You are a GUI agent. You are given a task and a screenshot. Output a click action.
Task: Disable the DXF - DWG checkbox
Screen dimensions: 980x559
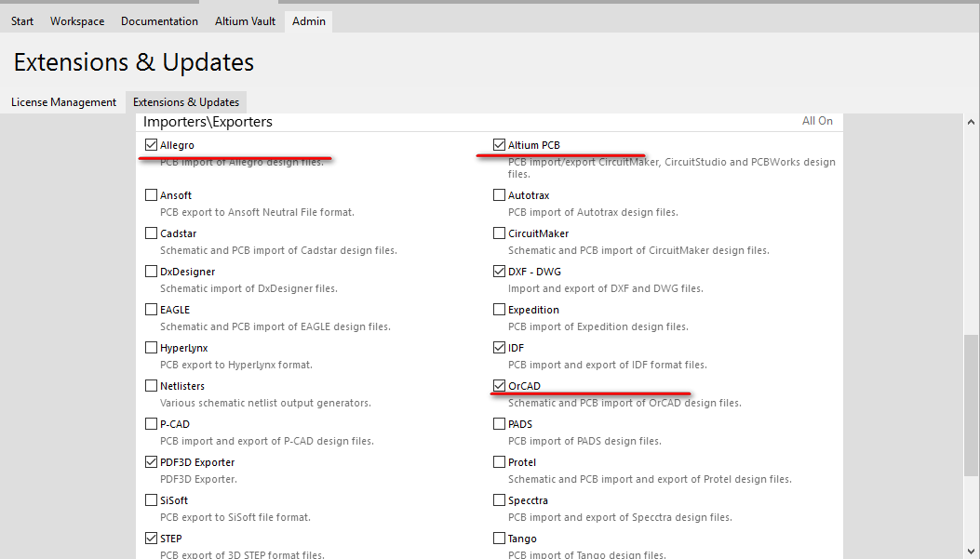tap(500, 272)
